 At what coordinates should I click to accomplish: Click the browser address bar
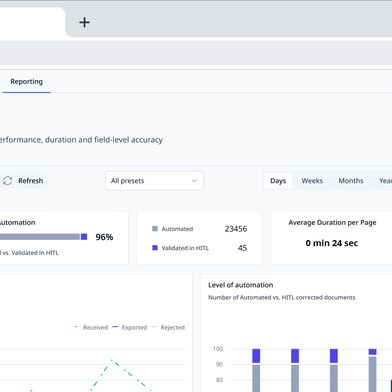pyautogui.click(x=196, y=53)
